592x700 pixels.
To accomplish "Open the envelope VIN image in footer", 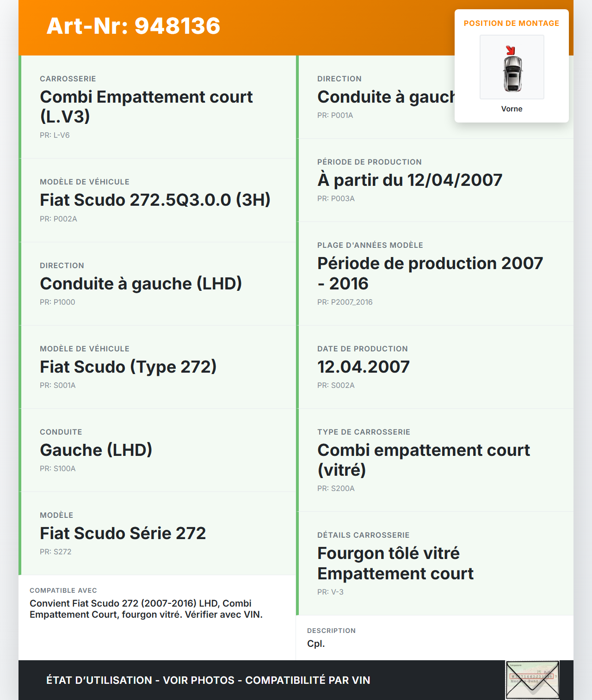I will pos(532,680).
